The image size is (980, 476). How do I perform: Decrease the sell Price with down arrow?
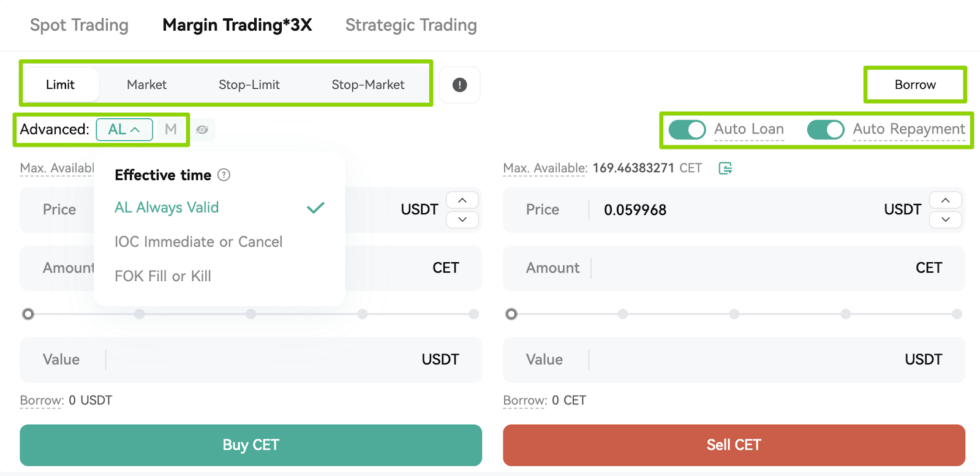pyautogui.click(x=946, y=219)
